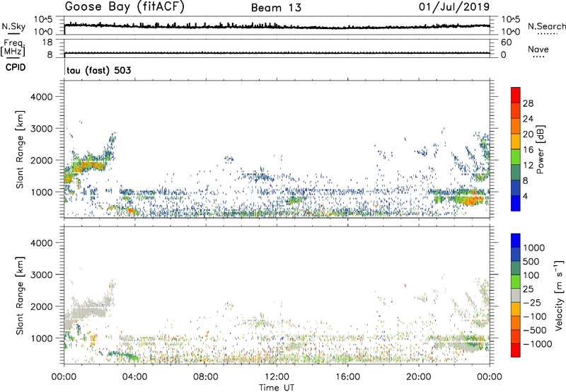Image resolution: width=566 pixels, height=392 pixels.
Task: Click the '-25' tick on Velocity colorbar
Action: (532, 302)
